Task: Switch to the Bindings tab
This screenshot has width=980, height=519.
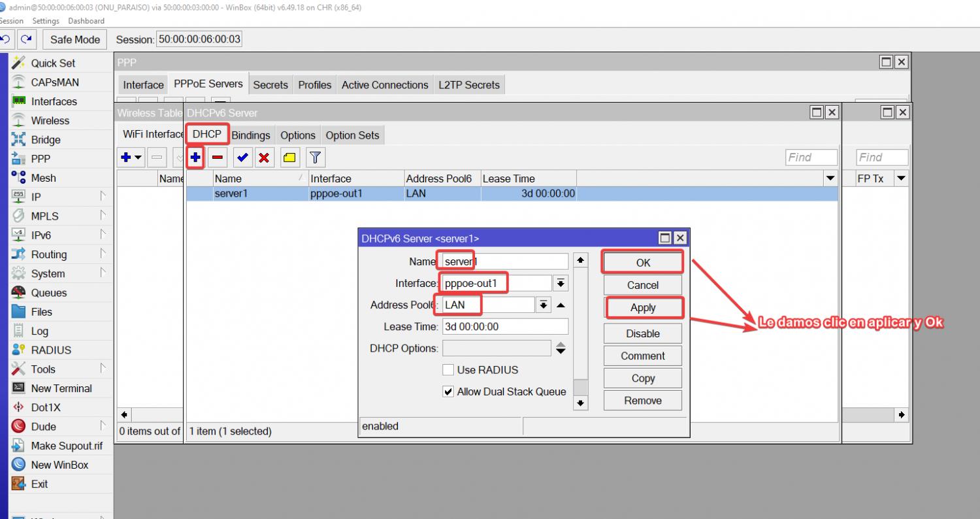Action: pos(250,135)
